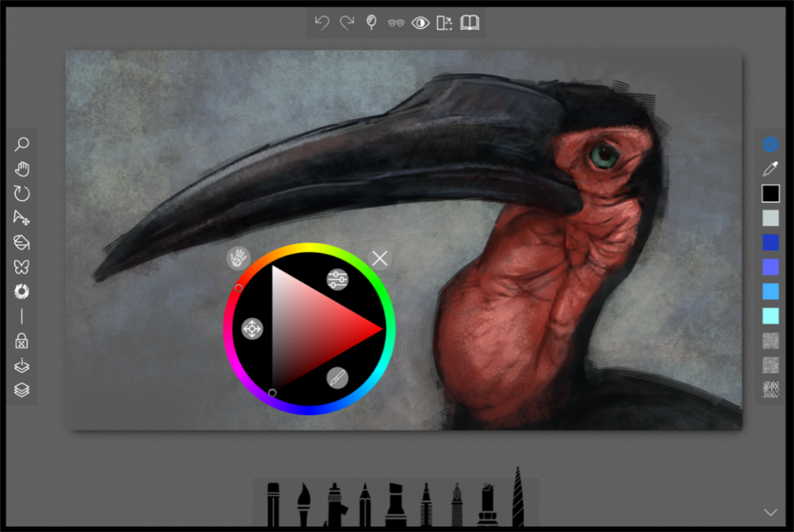Viewport: 794px width, 532px height.
Task: Open the color sliders inside the wheel
Action: tap(338, 279)
